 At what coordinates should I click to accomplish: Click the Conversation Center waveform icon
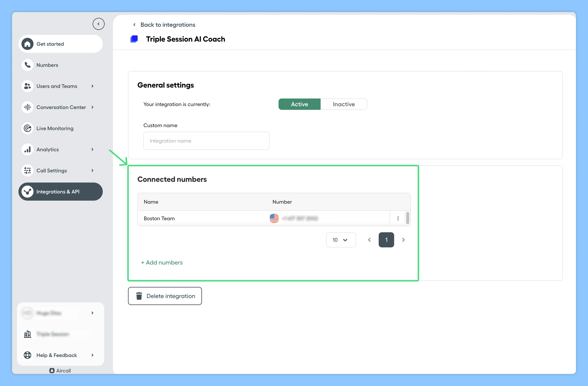pos(27,107)
